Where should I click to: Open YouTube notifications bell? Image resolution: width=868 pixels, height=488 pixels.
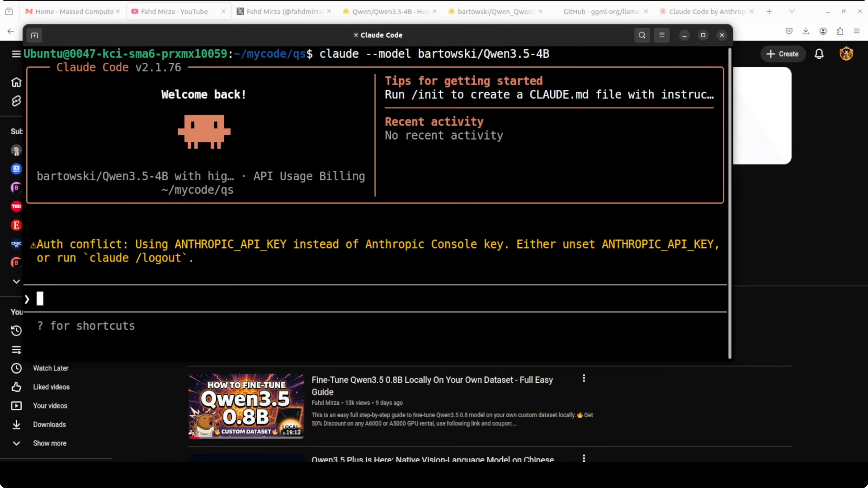pos(819,54)
